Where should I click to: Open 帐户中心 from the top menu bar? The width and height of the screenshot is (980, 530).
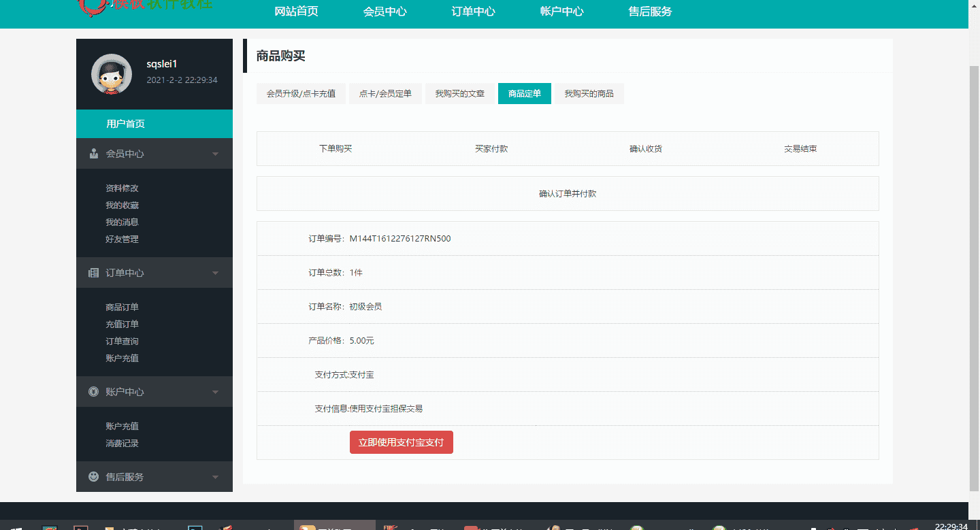point(561,12)
